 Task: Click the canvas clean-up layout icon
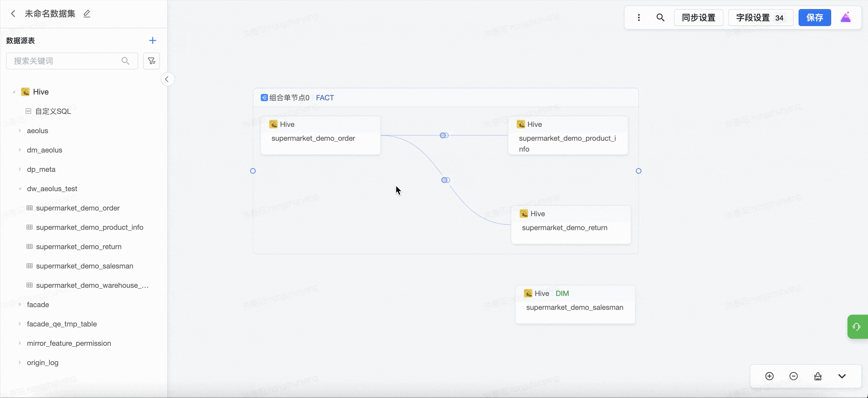(818, 376)
